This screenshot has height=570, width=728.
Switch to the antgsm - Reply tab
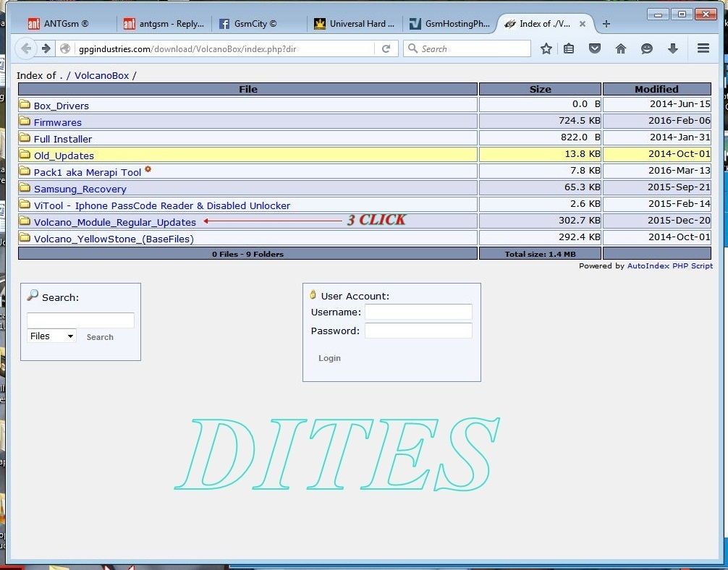click(x=164, y=24)
